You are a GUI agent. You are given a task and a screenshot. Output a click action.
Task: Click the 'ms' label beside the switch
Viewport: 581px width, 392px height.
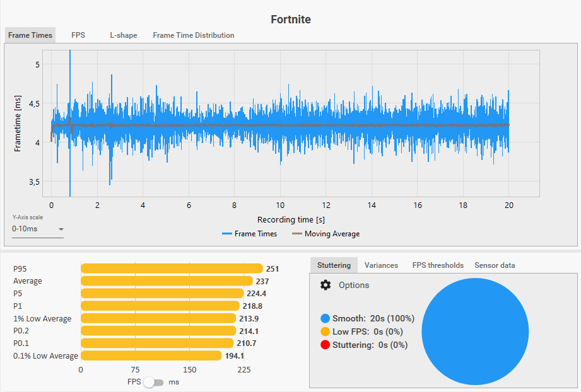pos(173,382)
